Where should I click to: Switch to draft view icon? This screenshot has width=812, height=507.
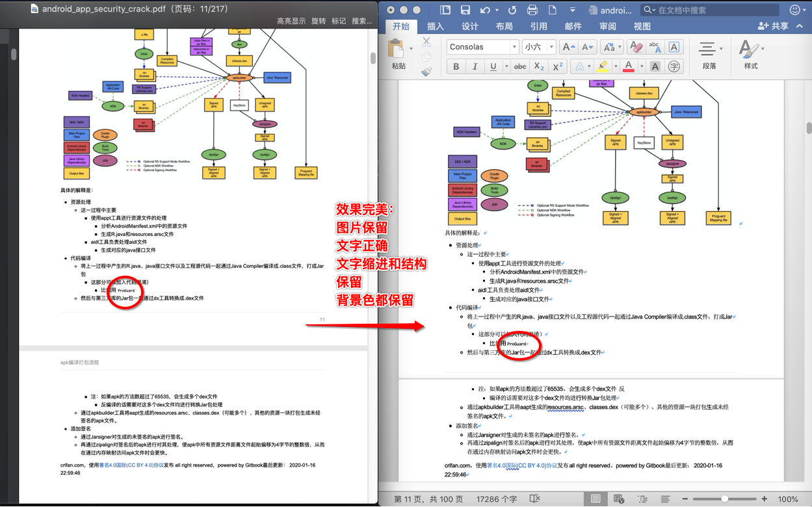pyautogui.click(x=665, y=499)
